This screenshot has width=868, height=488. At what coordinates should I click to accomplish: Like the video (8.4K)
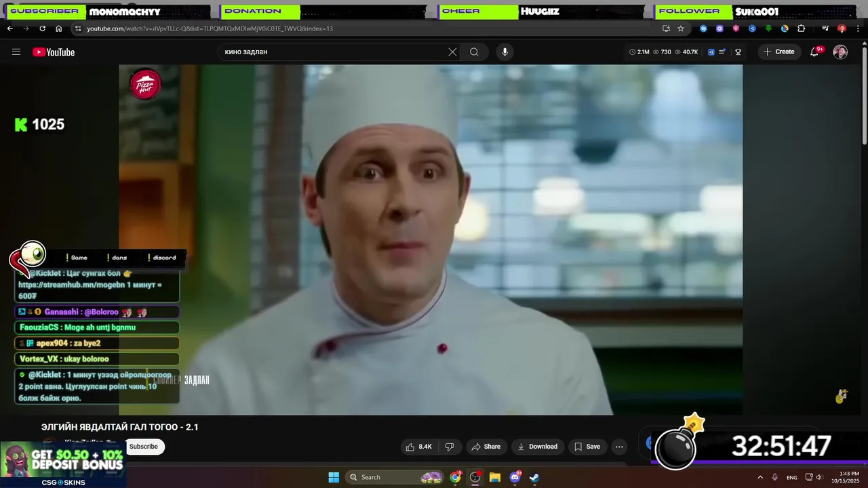[x=418, y=447]
